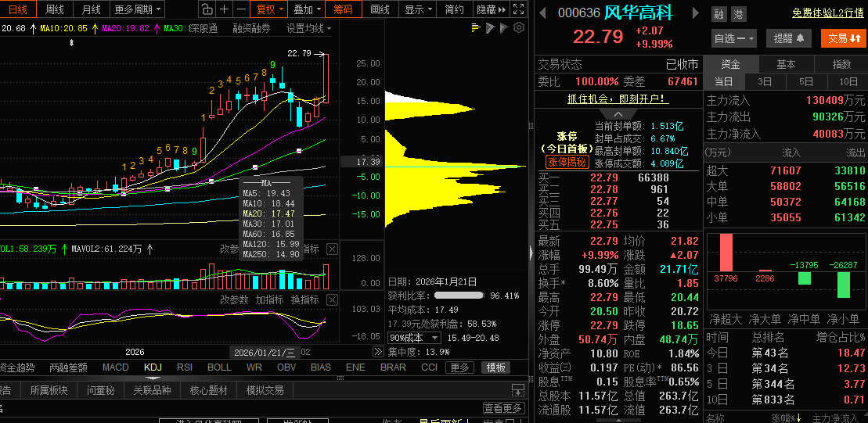868x423 pixels.
Task: Close the KDJ indicator panel
Action: pyautogui.click(x=332, y=300)
